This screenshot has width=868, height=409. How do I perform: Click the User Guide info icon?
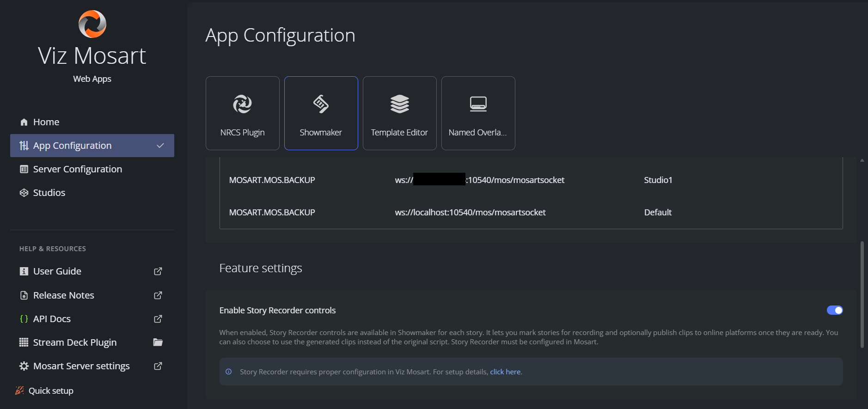(24, 271)
